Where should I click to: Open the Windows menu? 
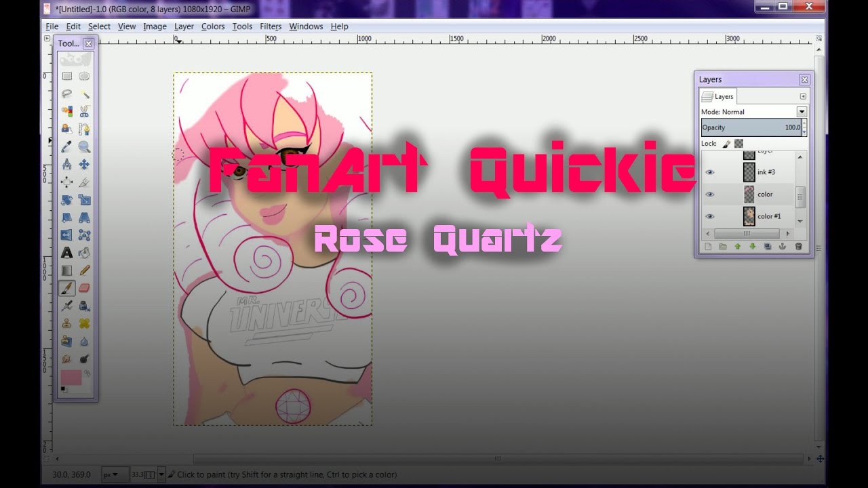pos(306,26)
